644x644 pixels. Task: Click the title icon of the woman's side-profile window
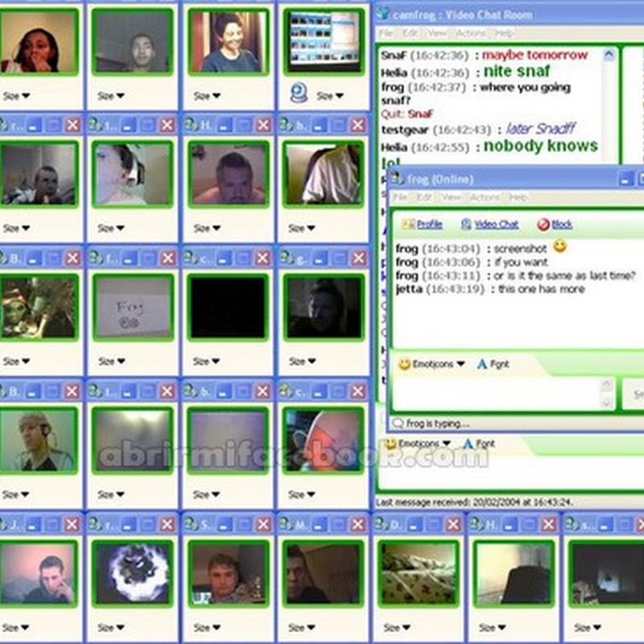coord(95,125)
